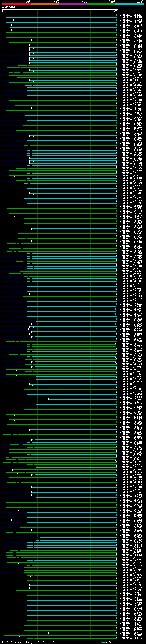Select hit label UniRef100_B6T1H1

(131, 138)
